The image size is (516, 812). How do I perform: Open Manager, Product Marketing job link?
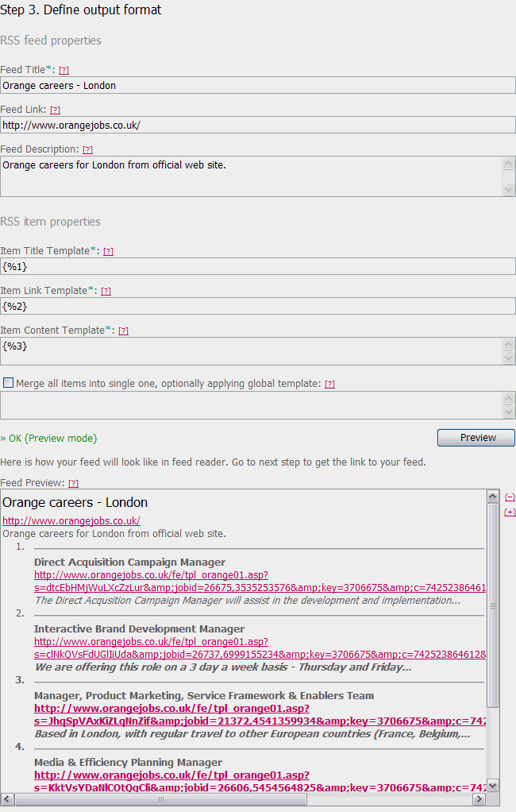pyautogui.click(x=260, y=714)
